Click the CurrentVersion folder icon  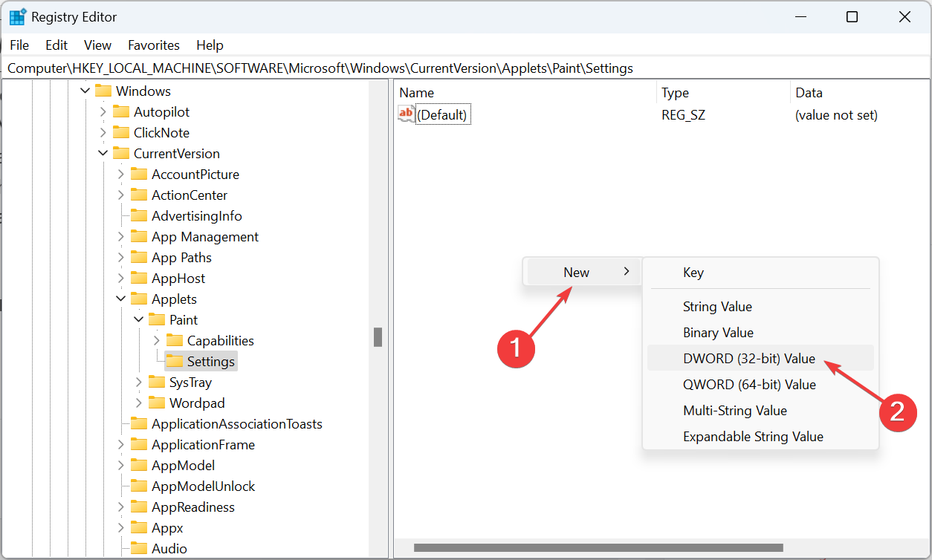[x=121, y=154]
